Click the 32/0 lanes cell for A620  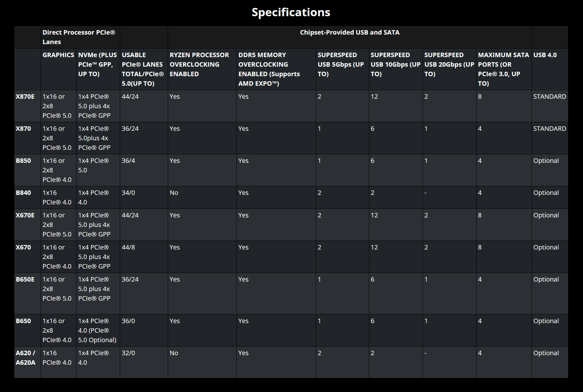tap(144, 362)
